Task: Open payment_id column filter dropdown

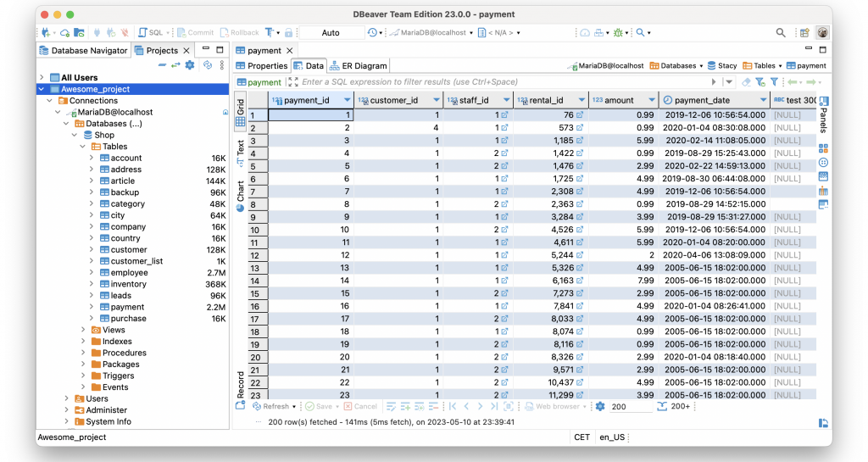Action: click(x=347, y=100)
